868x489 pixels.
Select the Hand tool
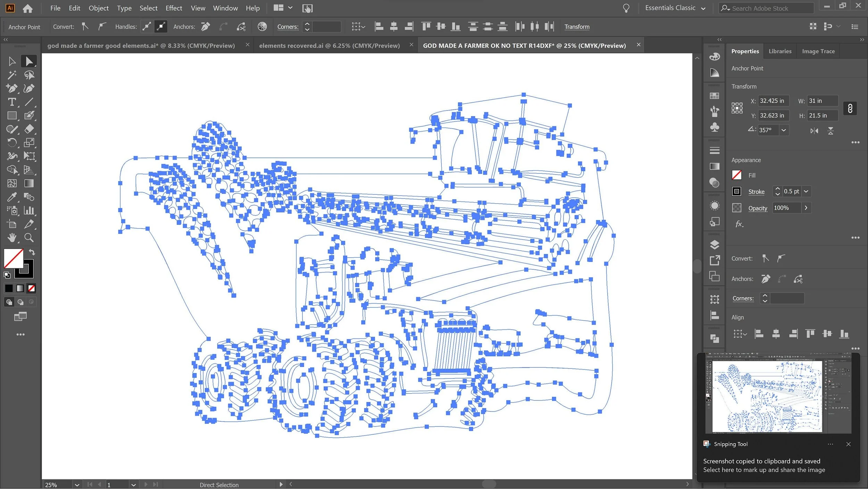(x=12, y=238)
